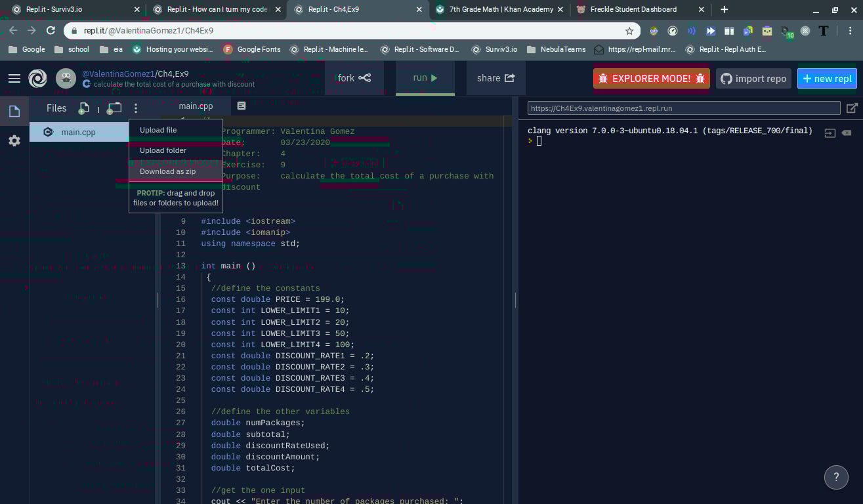
Task: Open a new browser tab
Action: tap(724, 9)
